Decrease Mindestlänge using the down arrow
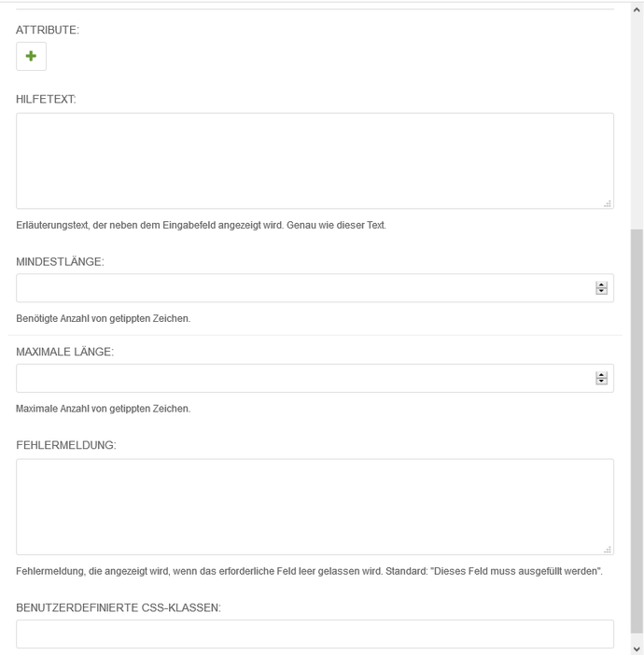Screen dimensions: 644x655 (x=601, y=292)
